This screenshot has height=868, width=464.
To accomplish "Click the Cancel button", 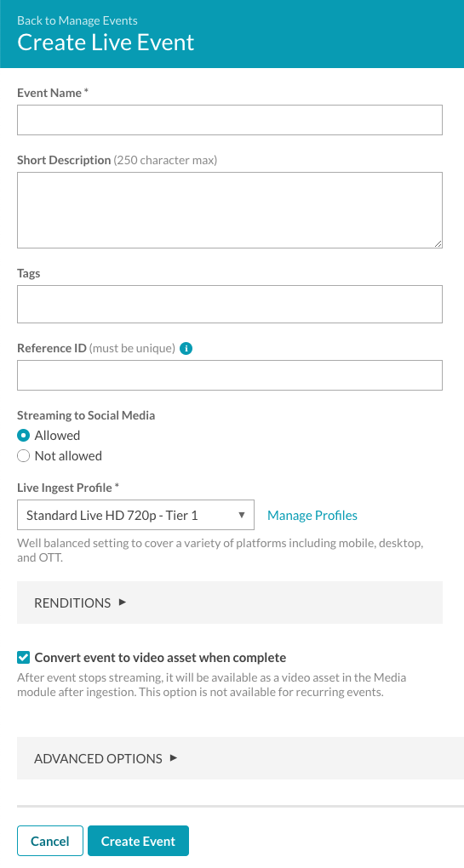I will (50, 841).
